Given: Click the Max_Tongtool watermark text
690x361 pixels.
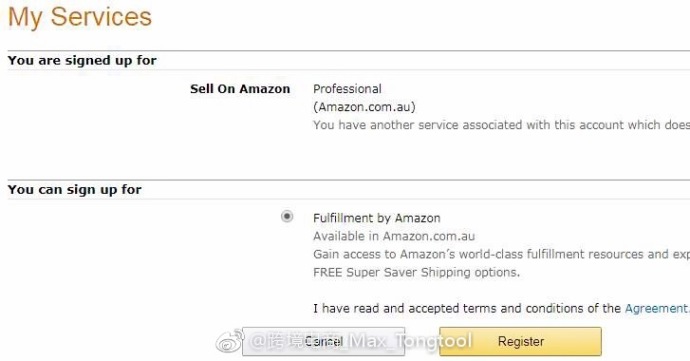Looking at the screenshot, I should coord(412,341).
